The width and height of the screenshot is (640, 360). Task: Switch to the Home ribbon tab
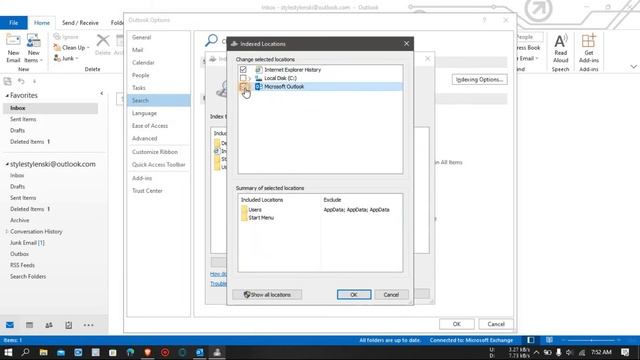[x=42, y=23]
